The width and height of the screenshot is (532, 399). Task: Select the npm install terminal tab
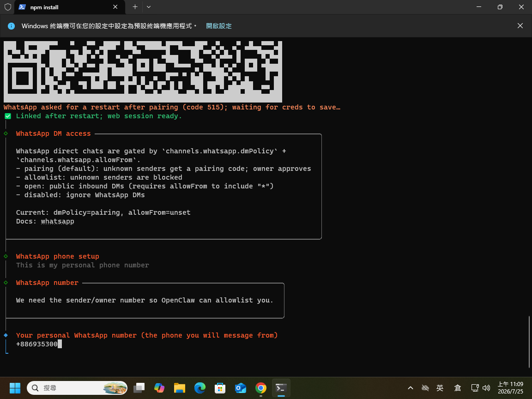(70, 7)
